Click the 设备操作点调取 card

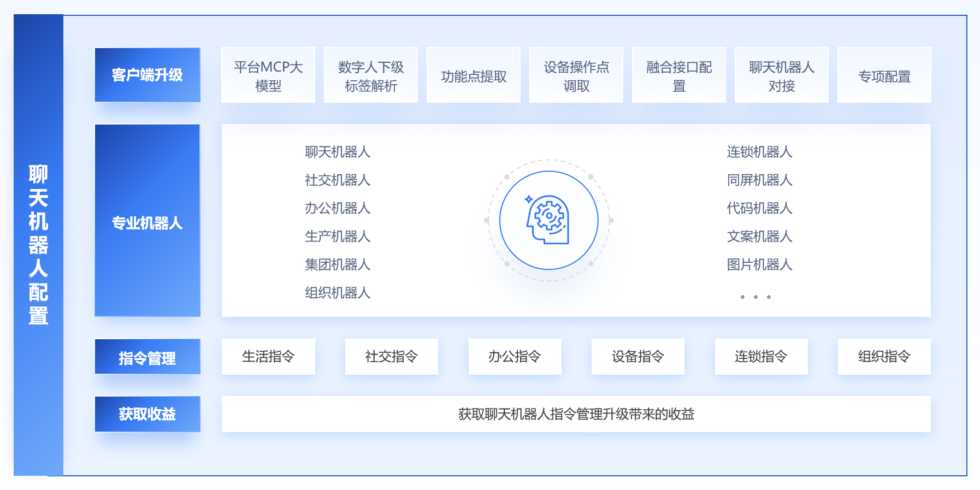coord(576,75)
